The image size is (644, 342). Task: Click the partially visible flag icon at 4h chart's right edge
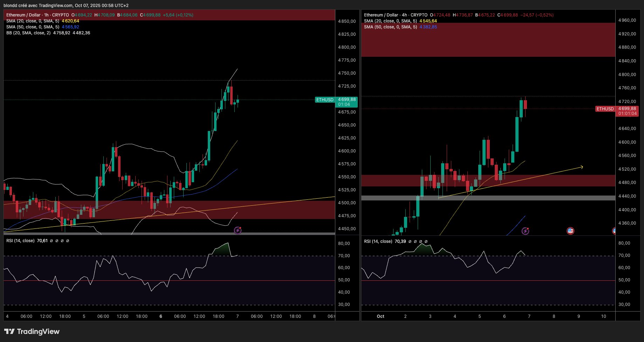pos(614,231)
